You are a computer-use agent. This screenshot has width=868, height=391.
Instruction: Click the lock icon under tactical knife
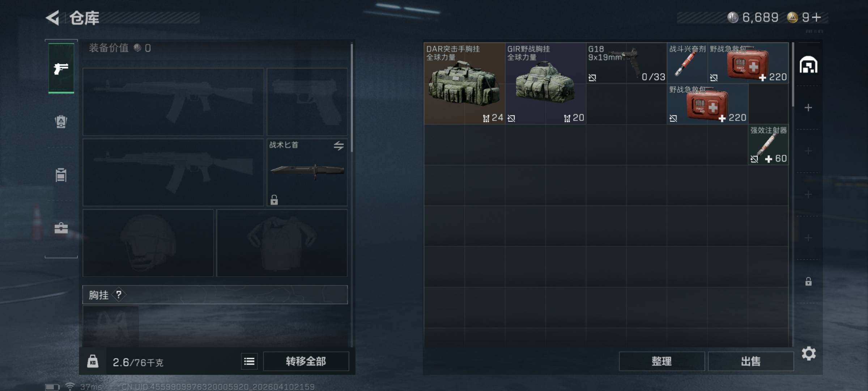tap(274, 199)
